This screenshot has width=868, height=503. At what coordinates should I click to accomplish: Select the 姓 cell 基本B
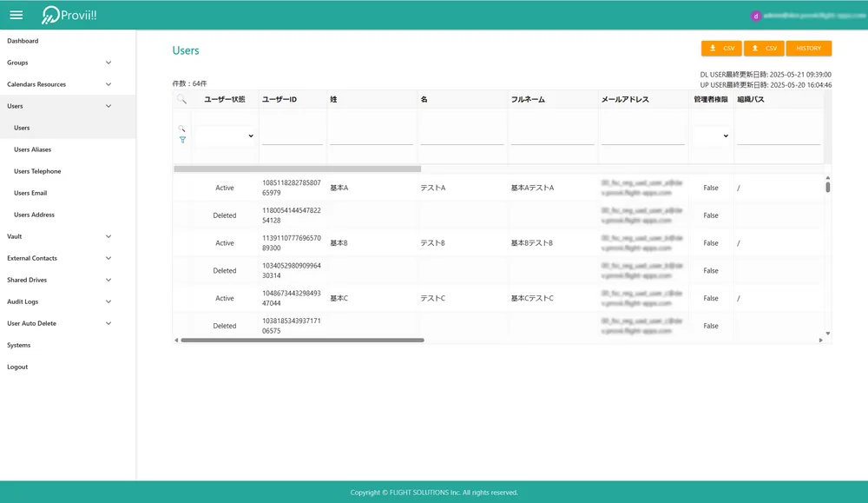339,243
